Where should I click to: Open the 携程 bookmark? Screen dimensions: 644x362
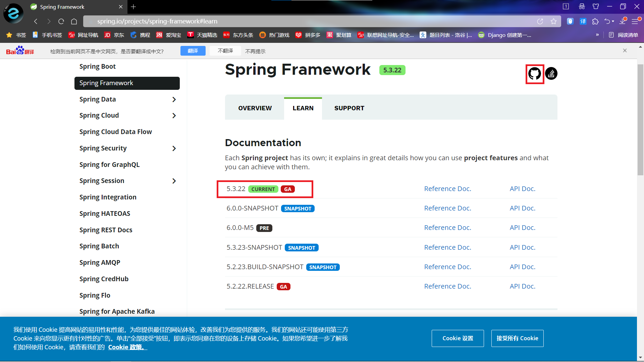[x=140, y=35]
